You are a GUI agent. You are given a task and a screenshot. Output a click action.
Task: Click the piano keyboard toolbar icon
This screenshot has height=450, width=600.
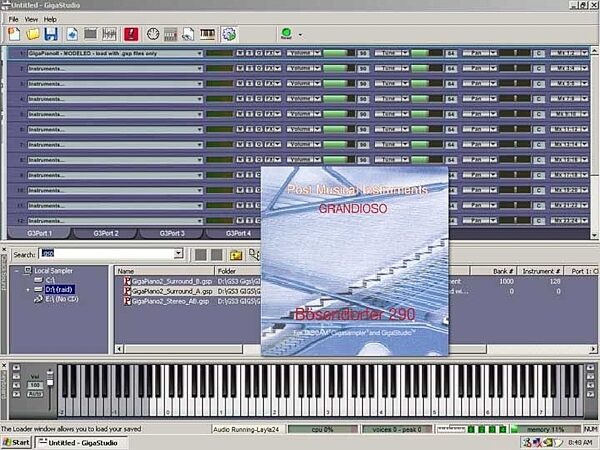pos(207,34)
